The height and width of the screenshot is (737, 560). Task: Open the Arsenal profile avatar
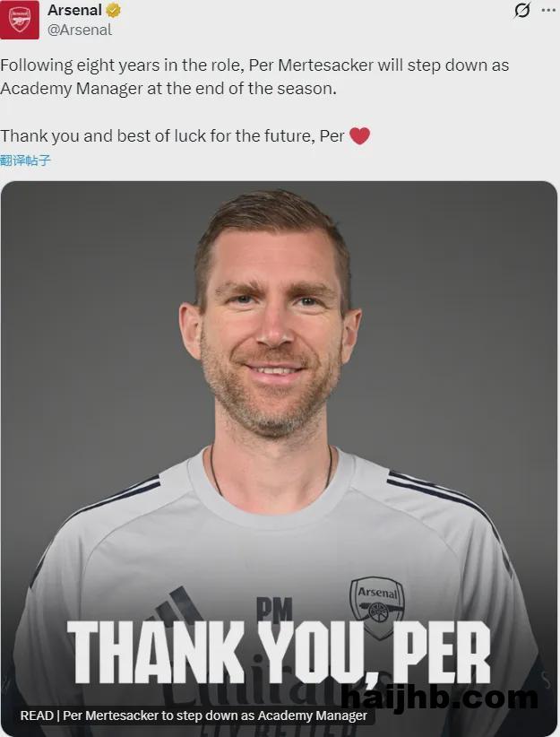[20, 20]
